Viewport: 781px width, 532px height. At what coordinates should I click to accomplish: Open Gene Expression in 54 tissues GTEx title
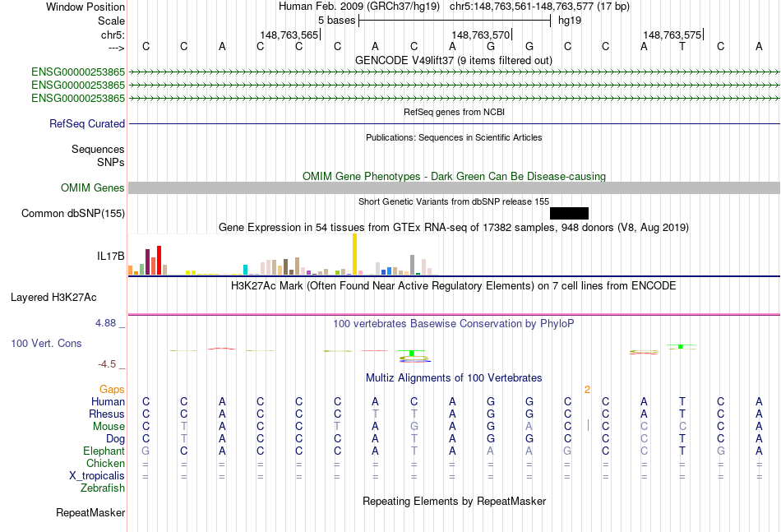click(453, 228)
